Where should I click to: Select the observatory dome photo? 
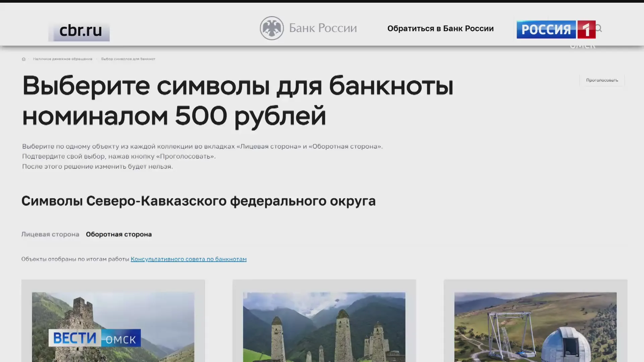(x=535, y=327)
